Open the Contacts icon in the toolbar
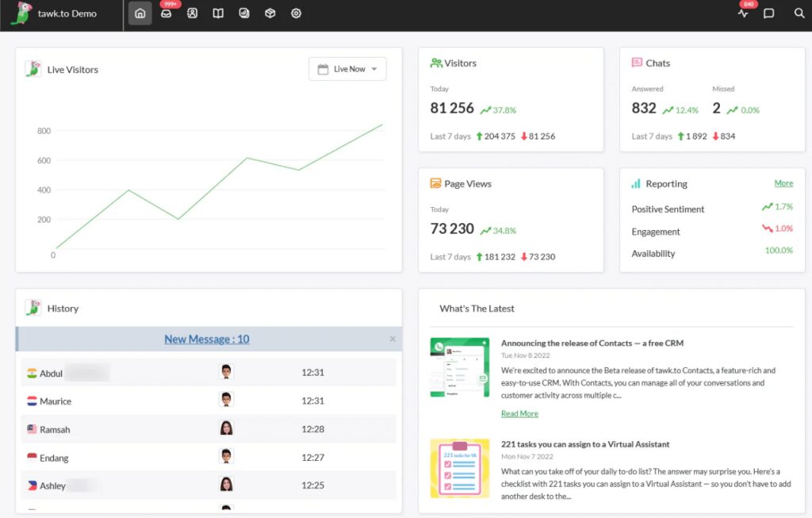812x518 pixels. pos(192,13)
